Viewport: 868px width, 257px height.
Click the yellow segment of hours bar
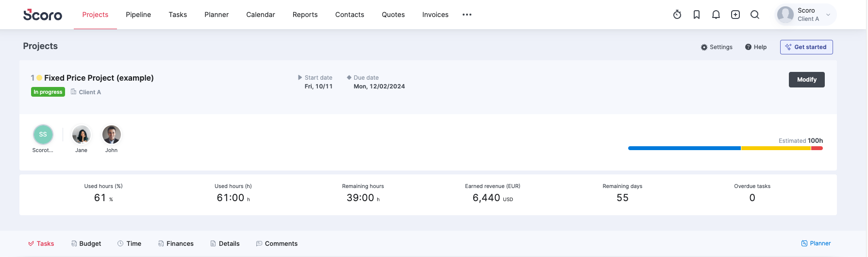(776, 148)
